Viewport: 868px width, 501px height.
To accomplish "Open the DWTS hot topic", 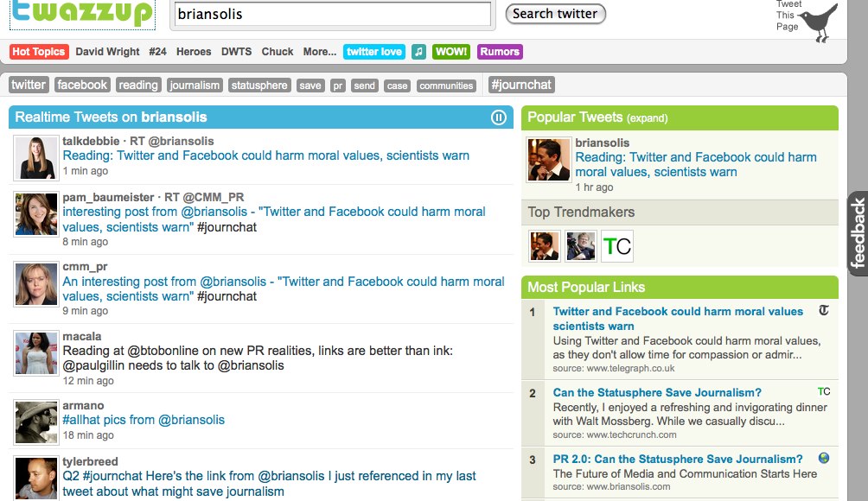I will [236, 52].
